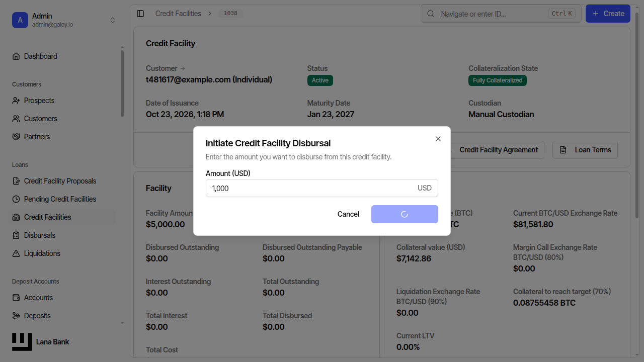
Task: Click the $81,581.80 exchange rate value
Action: point(533,224)
